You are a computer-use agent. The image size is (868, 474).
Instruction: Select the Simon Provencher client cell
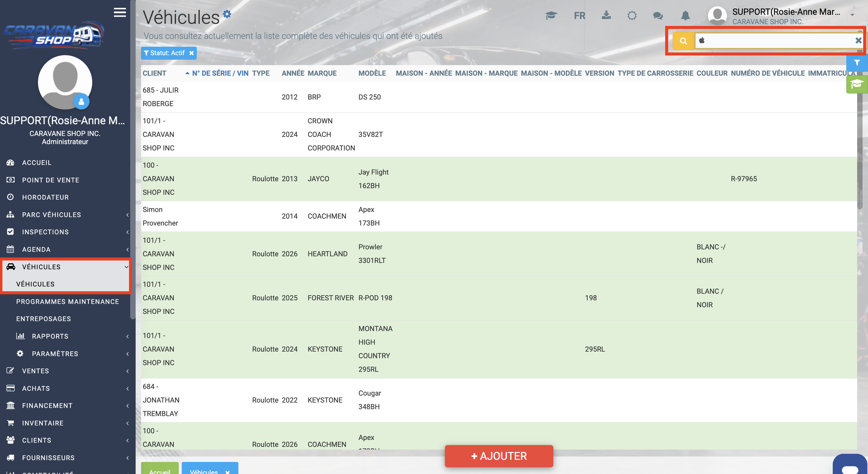click(x=160, y=216)
